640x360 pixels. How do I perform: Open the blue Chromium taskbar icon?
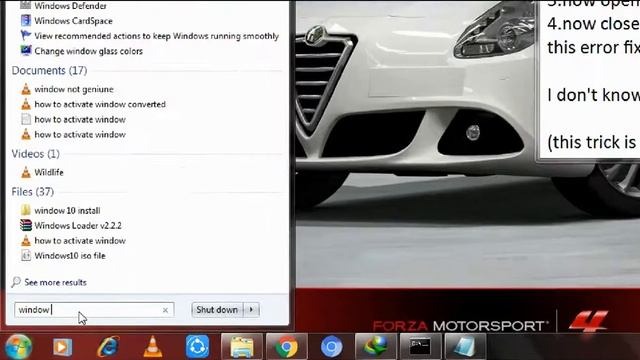[x=331, y=347]
